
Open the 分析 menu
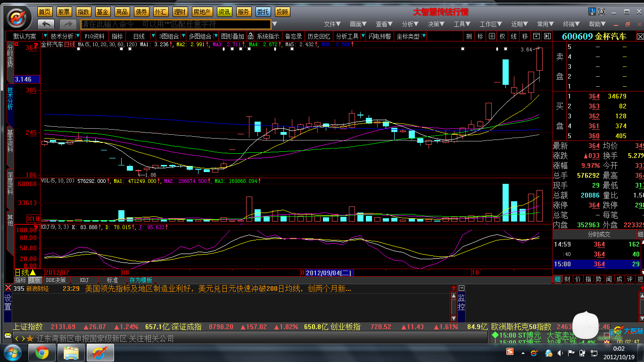(410, 24)
